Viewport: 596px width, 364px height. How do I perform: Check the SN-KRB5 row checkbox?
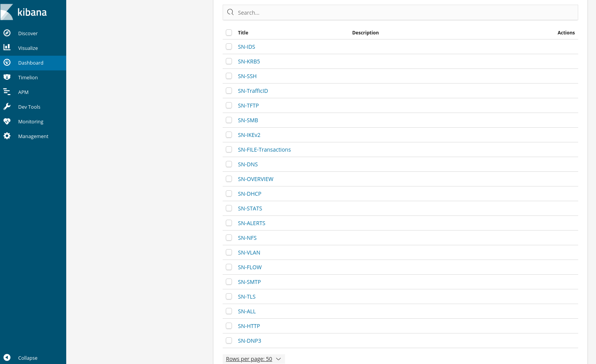229,61
